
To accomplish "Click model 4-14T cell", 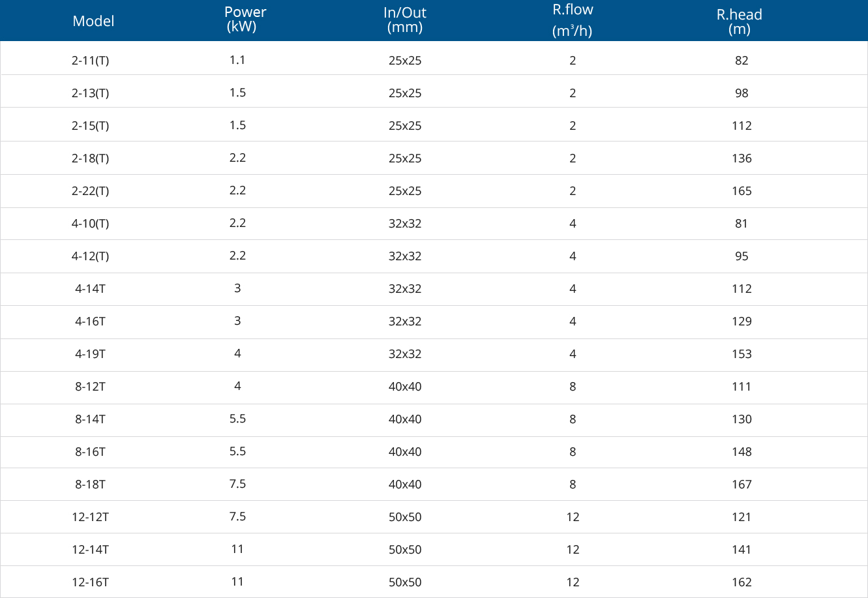I will tap(90, 289).
